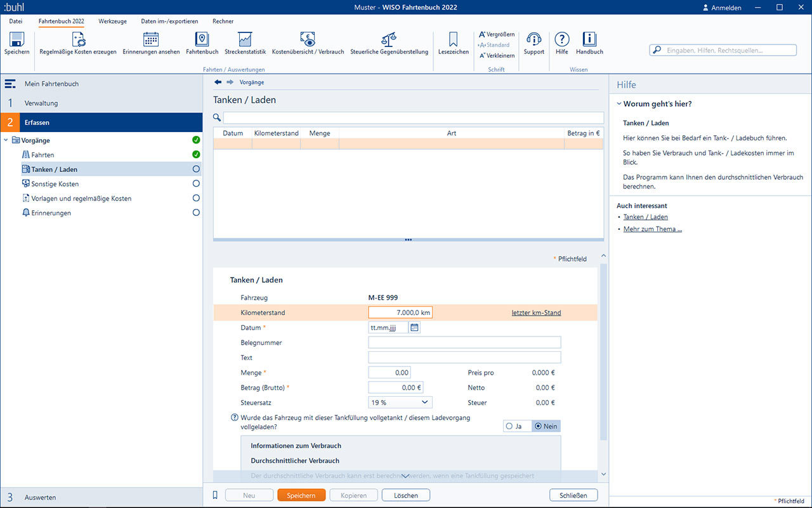Select the Erfassen section
812x508 pixels.
[101, 122]
